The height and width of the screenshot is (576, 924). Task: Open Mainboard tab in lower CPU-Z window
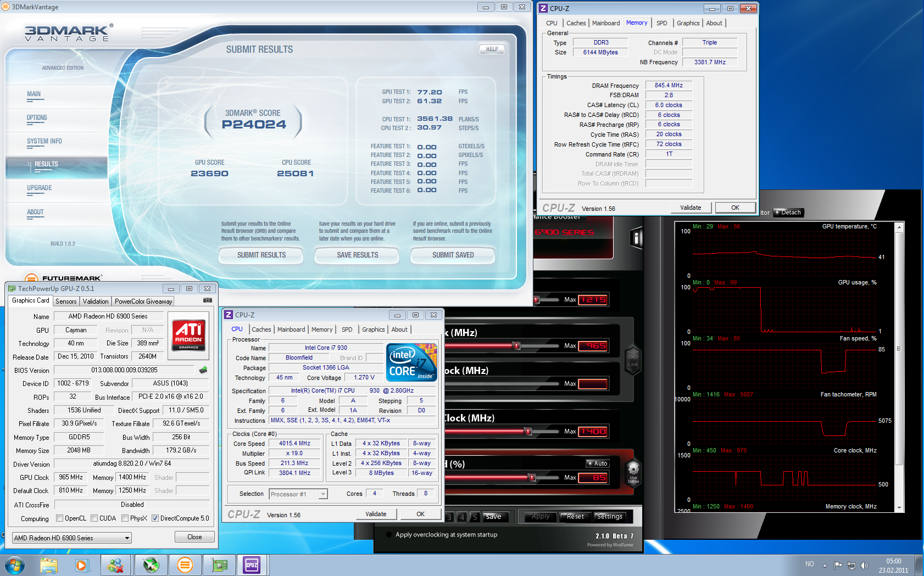(x=291, y=329)
